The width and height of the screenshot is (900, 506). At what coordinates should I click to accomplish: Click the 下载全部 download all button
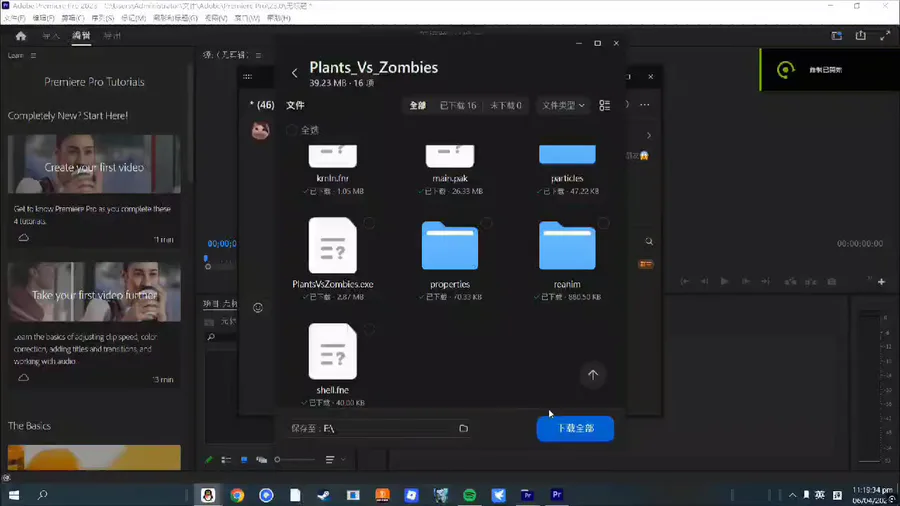pos(575,429)
